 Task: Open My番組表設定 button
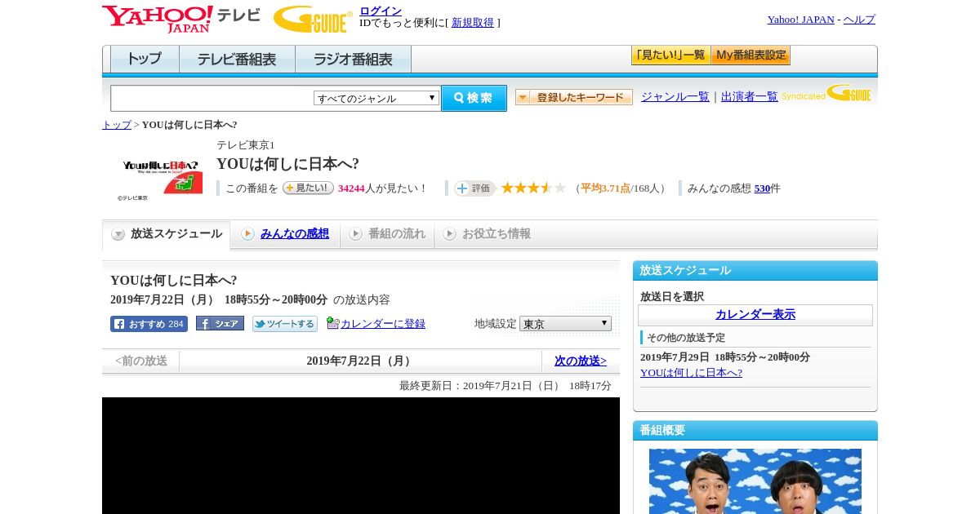click(x=751, y=55)
